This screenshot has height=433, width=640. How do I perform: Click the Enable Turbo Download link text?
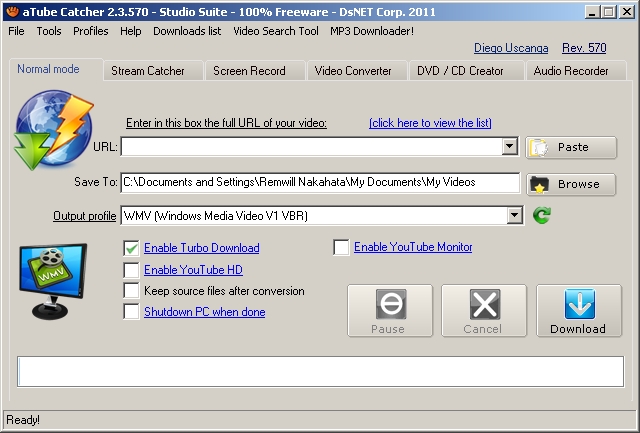(202, 248)
